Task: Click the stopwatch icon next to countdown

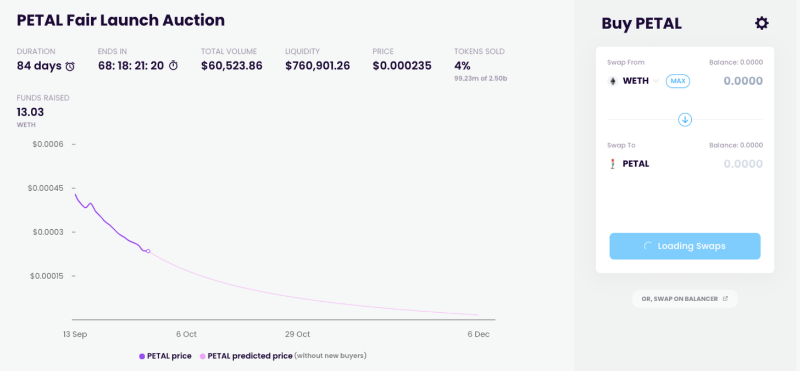Action: click(173, 66)
